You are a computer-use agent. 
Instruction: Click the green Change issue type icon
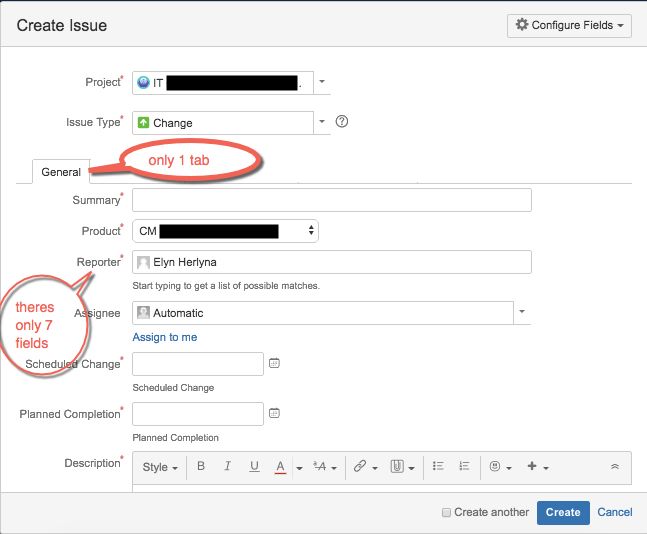pyautogui.click(x=143, y=123)
